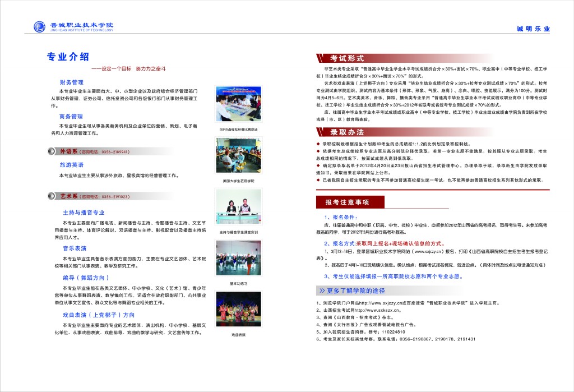Click the 报名确认 line mentioning 4月1-10日现场确认信息
The image size is (574, 392).
[x=435, y=265]
